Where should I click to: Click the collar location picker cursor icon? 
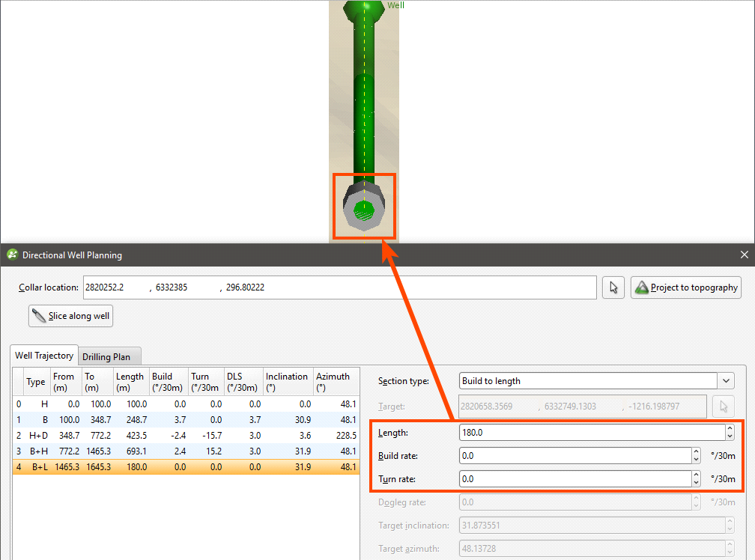(613, 287)
